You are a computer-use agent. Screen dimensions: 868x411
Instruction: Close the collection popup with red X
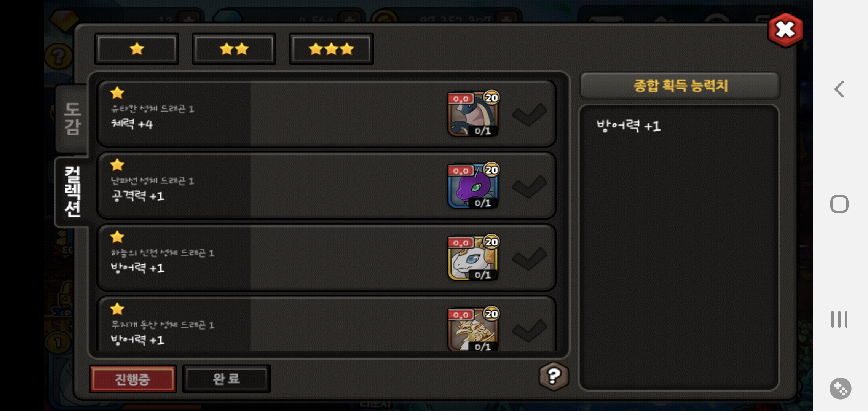coord(785,30)
